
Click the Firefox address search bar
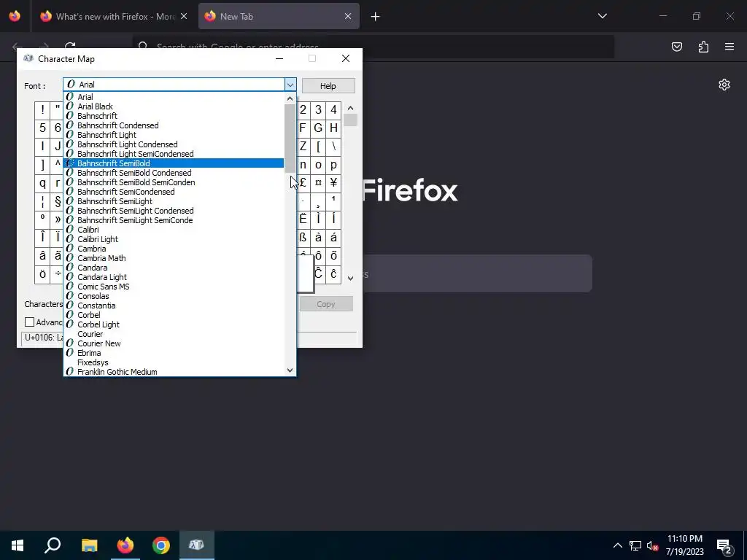click(373, 47)
